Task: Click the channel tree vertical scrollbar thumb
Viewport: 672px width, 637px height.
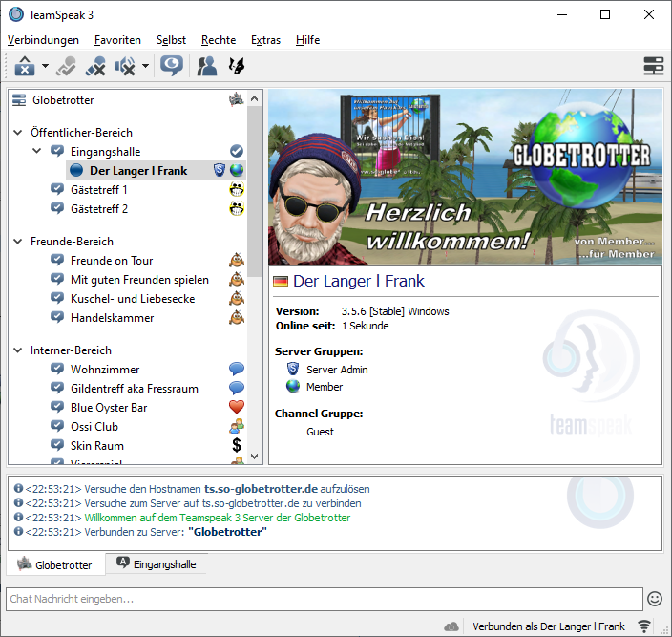Action: pyautogui.click(x=254, y=191)
